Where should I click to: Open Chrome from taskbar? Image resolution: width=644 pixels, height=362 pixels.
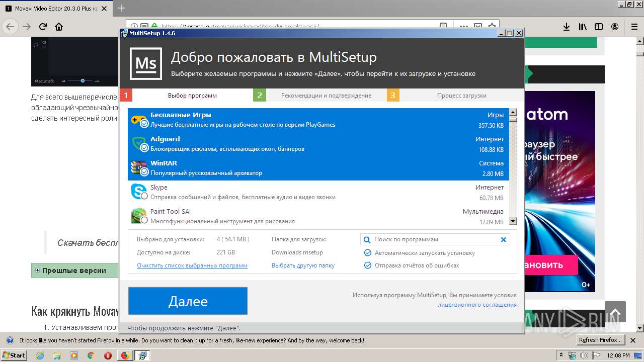(91, 355)
